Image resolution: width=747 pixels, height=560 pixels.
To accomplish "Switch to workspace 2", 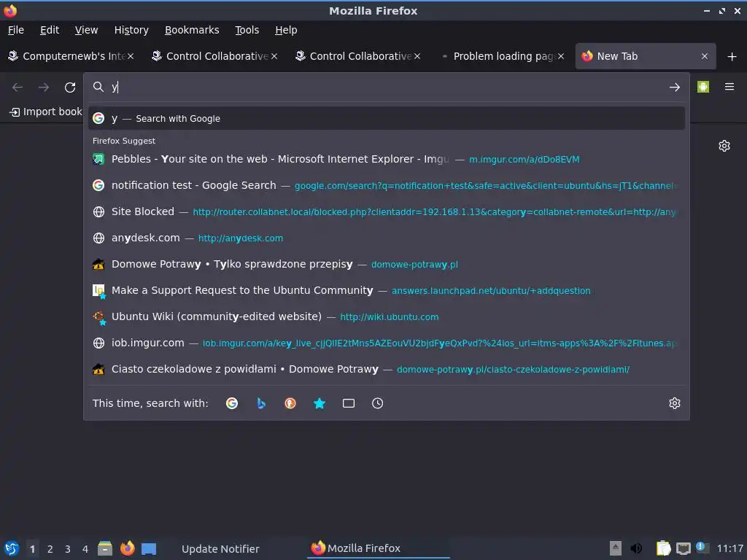I will point(50,549).
